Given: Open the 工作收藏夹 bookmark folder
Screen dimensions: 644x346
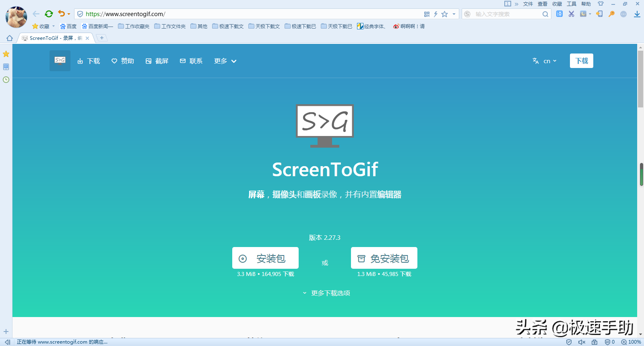Looking at the screenshot, I should pyautogui.click(x=134, y=26).
